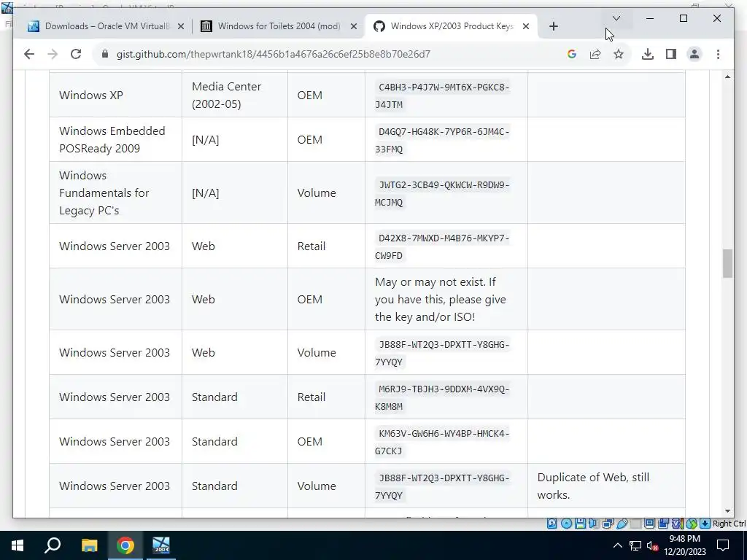Screen dimensions: 747x560
Task: Open the Windows Start menu
Action: pyautogui.click(x=18, y=545)
